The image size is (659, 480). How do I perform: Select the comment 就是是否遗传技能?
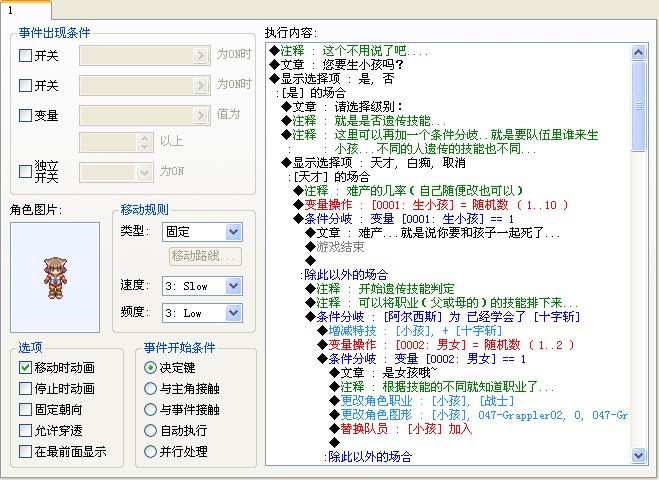364,121
